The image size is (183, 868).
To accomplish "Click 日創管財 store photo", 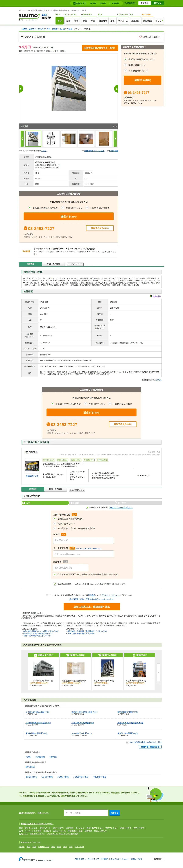I will [x=32, y=466].
